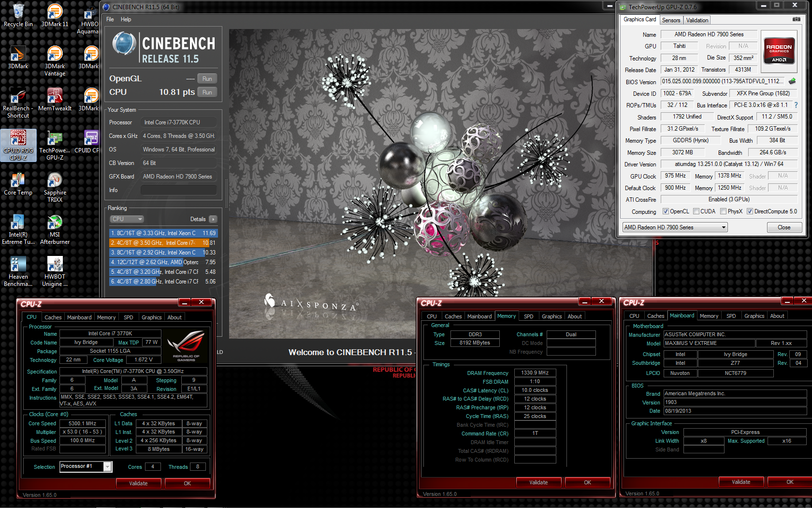Image resolution: width=812 pixels, height=508 pixels.
Task: Open the MSI Afterburner desktop icon
Action: click(55, 229)
